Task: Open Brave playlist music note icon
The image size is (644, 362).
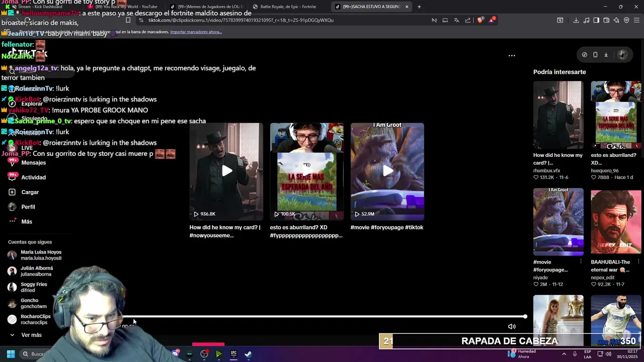Action: click(x=586, y=20)
